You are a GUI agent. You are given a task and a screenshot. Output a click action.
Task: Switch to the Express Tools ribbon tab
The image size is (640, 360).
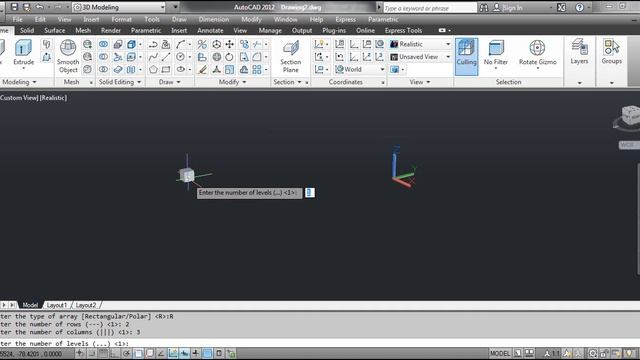coord(403,30)
